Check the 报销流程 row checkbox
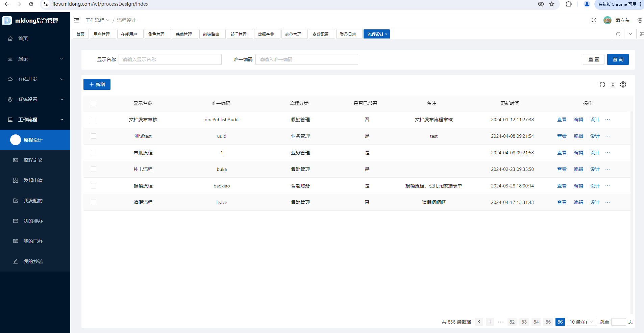The image size is (644, 333). pyautogui.click(x=94, y=186)
